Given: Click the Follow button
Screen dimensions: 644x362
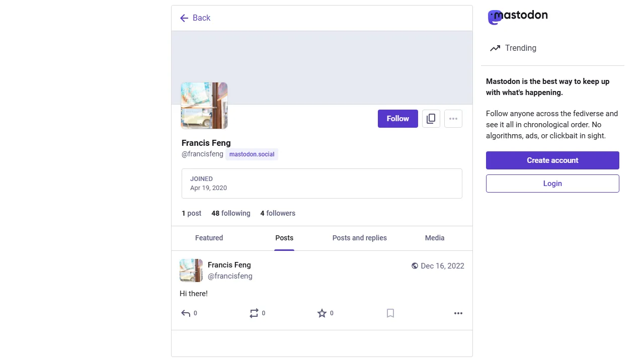Looking at the screenshot, I should [x=397, y=119].
